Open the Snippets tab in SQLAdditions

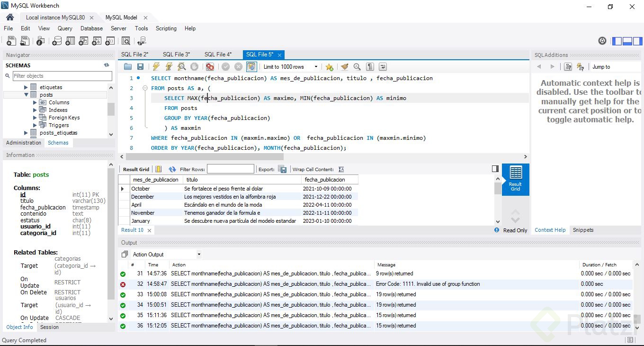pos(583,230)
